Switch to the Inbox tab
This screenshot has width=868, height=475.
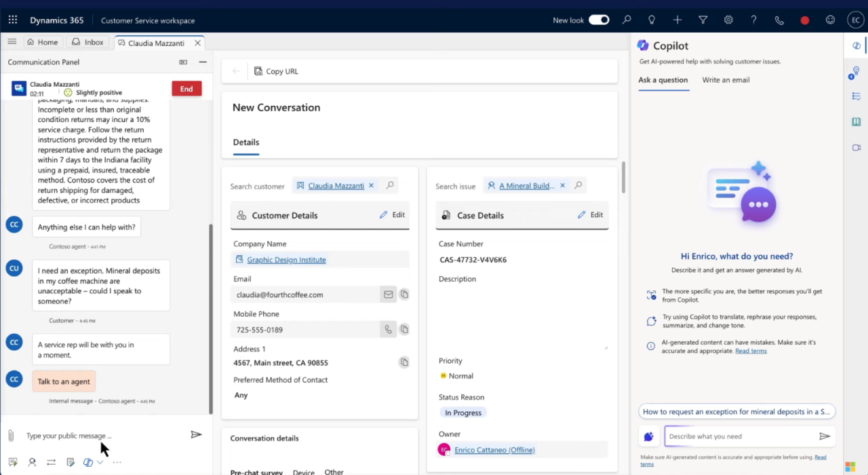87,42
